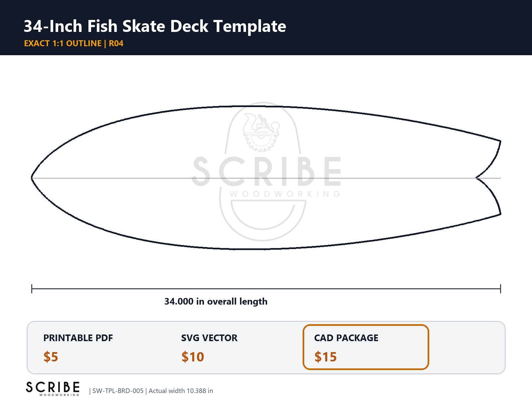Click the 34.000 in overall length label
This screenshot has height=399, width=532.
click(216, 301)
